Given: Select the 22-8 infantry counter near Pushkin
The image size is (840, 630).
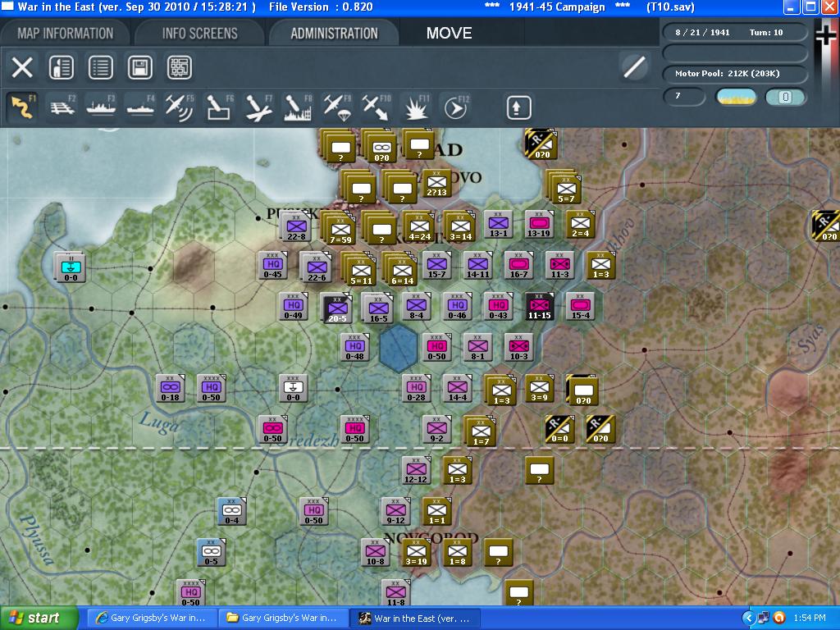Looking at the screenshot, I should click(x=295, y=226).
